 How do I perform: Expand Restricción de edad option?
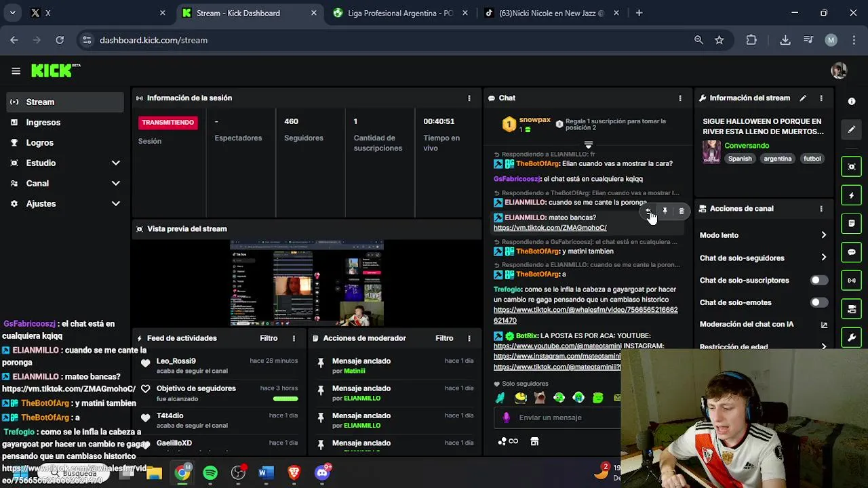[763, 346]
